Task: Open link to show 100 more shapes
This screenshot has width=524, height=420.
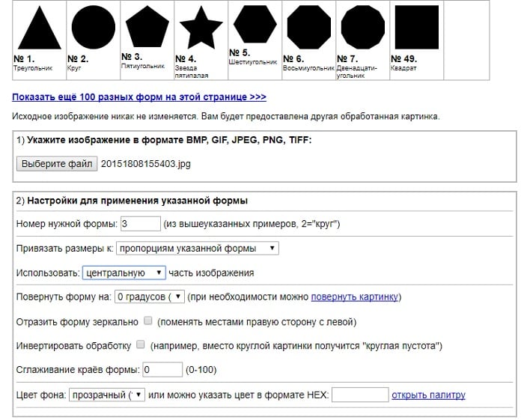Action: click(138, 97)
